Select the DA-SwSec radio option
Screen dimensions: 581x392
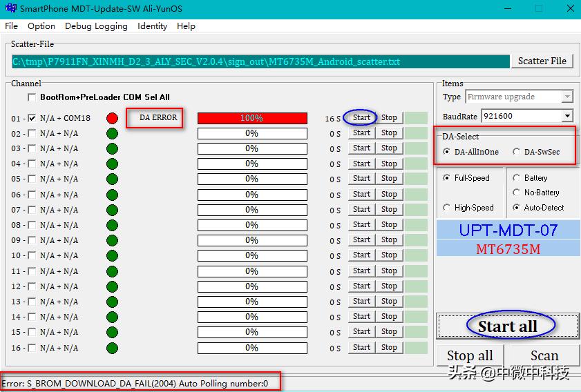pos(517,152)
